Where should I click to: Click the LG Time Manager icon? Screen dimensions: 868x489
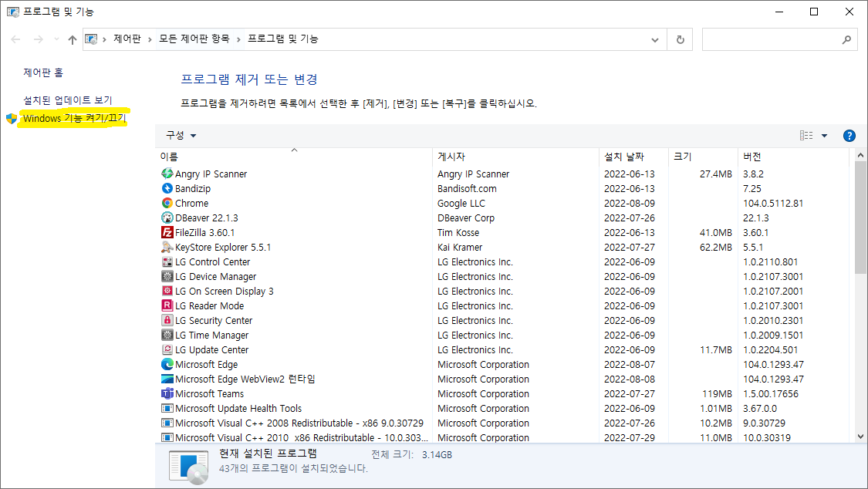[x=167, y=335]
